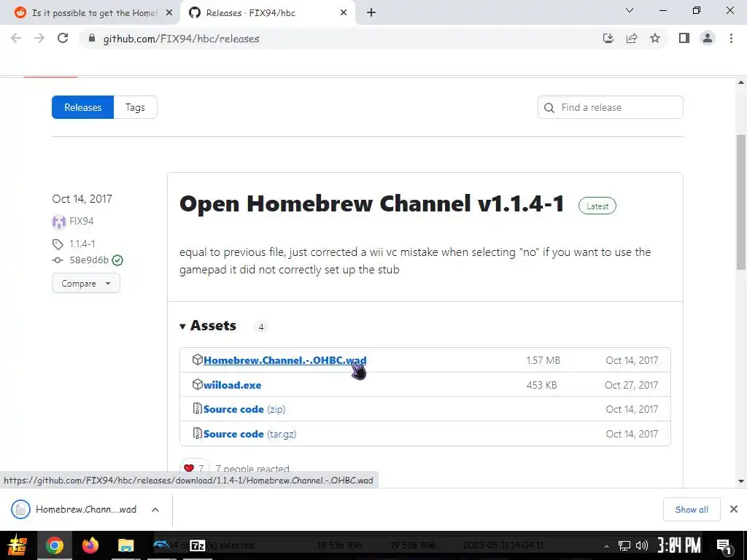This screenshot has width=747, height=560.
Task: Open File Explorer from the taskbar
Action: click(125, 545)
